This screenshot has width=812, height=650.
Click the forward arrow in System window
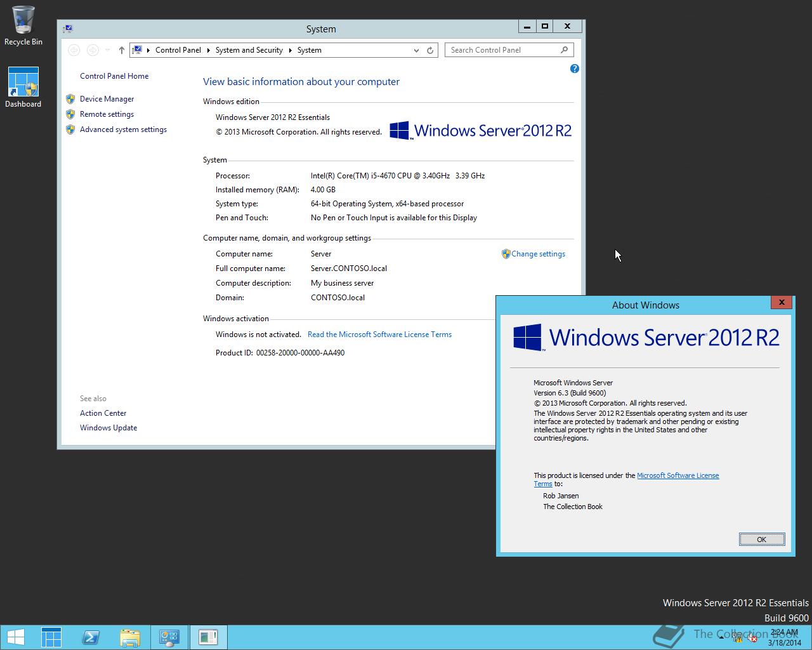(93, 50)
